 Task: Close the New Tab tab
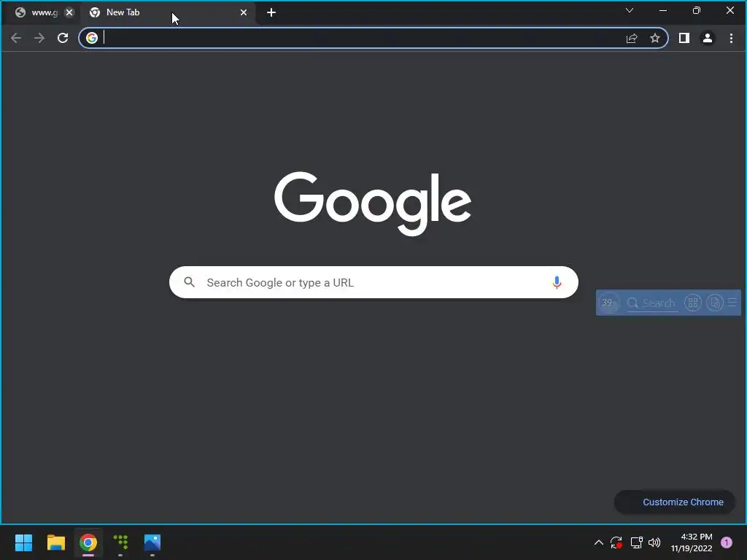tap(244, 12)
